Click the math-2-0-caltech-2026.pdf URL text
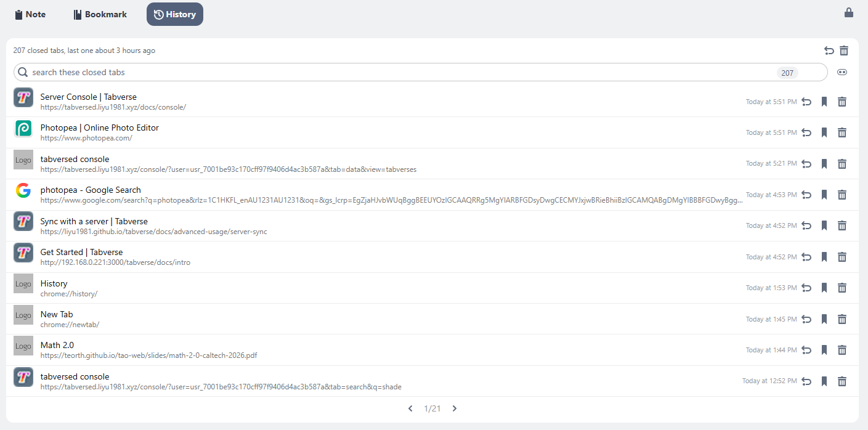This screenshot has height=430, width=868. tap(149, 355)
